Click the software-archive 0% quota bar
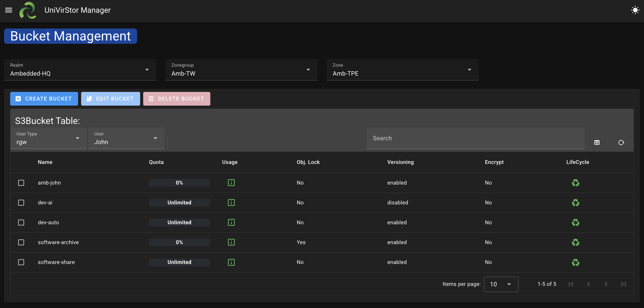 pos(180,242)
